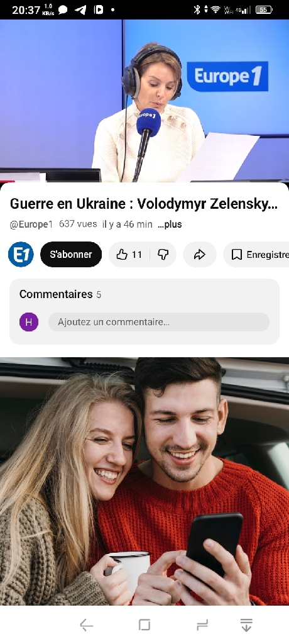Screen dimensions: 289x644
Task: Open the share arrow icon
Action: click(200, 255)
